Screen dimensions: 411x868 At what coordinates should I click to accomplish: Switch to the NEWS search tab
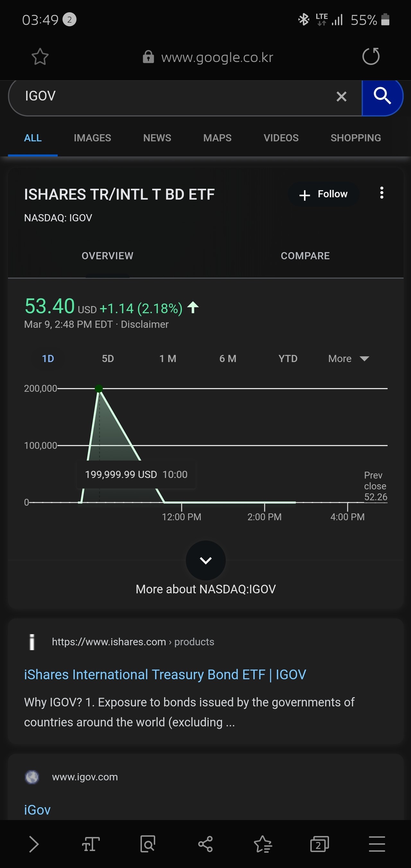point(157,138)
